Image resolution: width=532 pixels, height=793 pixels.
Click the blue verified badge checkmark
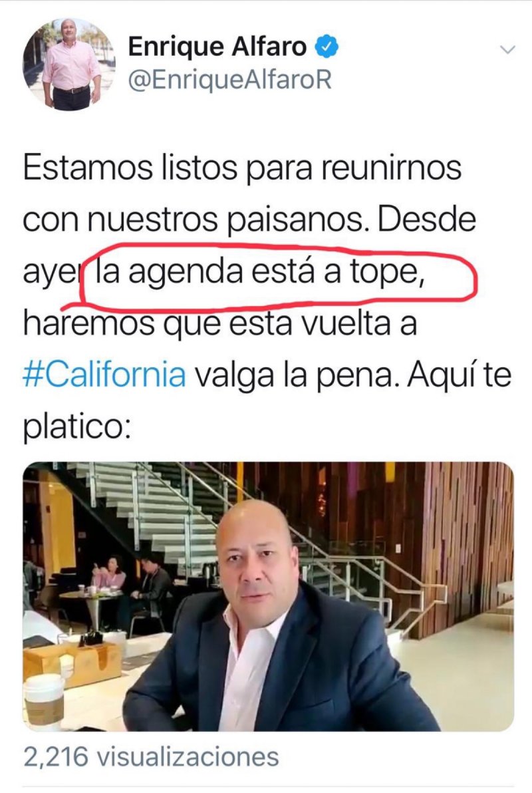click(327, 47)
